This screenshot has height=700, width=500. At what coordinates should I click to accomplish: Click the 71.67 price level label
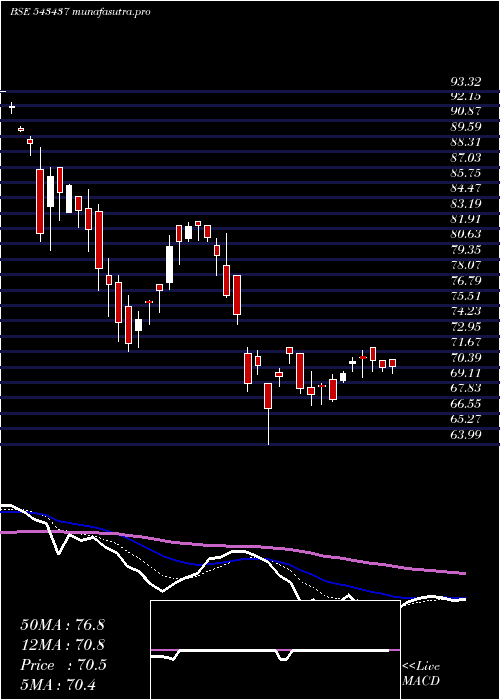point(466,342)
